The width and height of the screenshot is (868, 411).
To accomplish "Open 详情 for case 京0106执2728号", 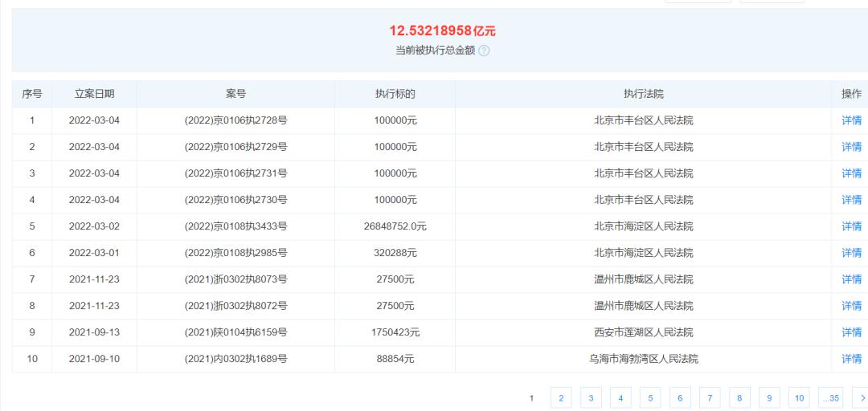I will tap(851, 120).
